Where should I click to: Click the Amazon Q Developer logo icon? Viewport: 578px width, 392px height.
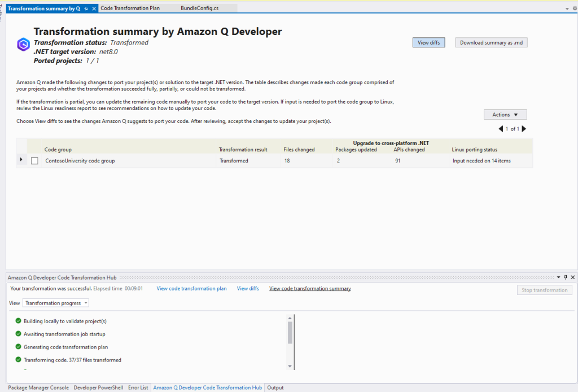click(x=23, y=45)
